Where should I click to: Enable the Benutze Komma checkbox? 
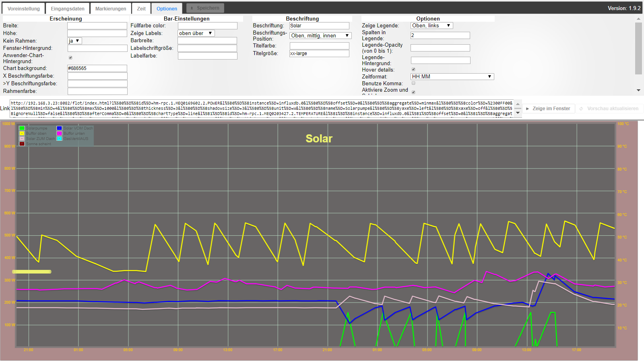(413, 83)
